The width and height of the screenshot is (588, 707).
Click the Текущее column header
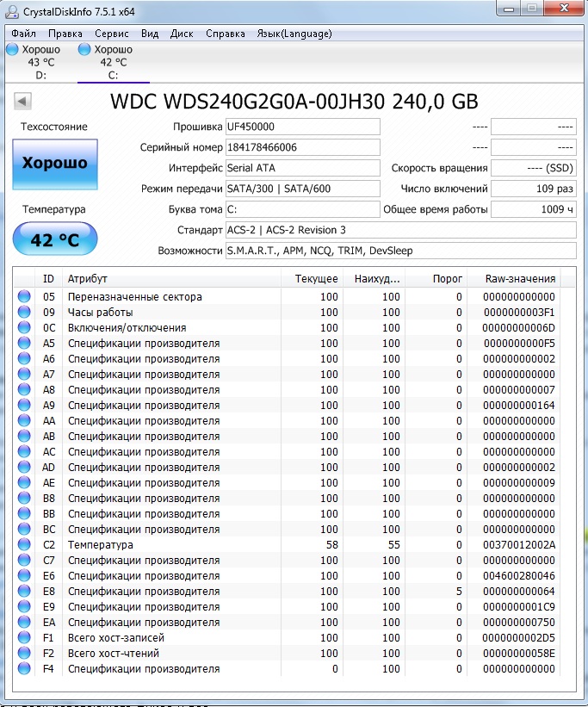tap(312, 279)
